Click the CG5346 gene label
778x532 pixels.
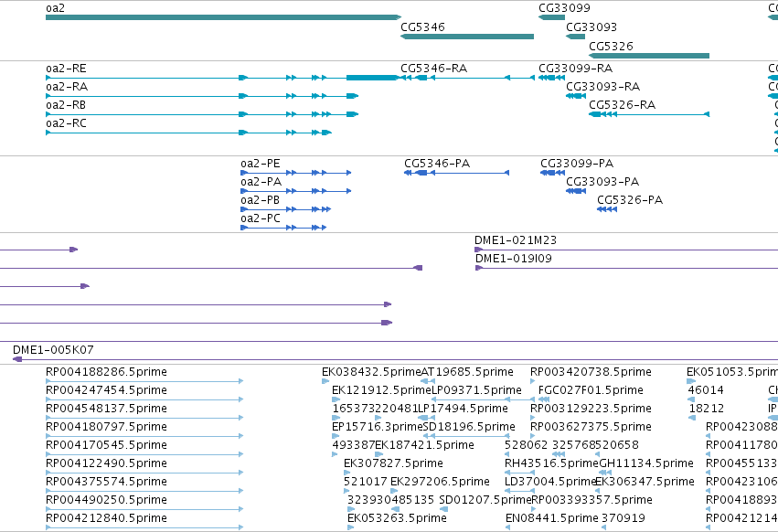pos(422,27)
